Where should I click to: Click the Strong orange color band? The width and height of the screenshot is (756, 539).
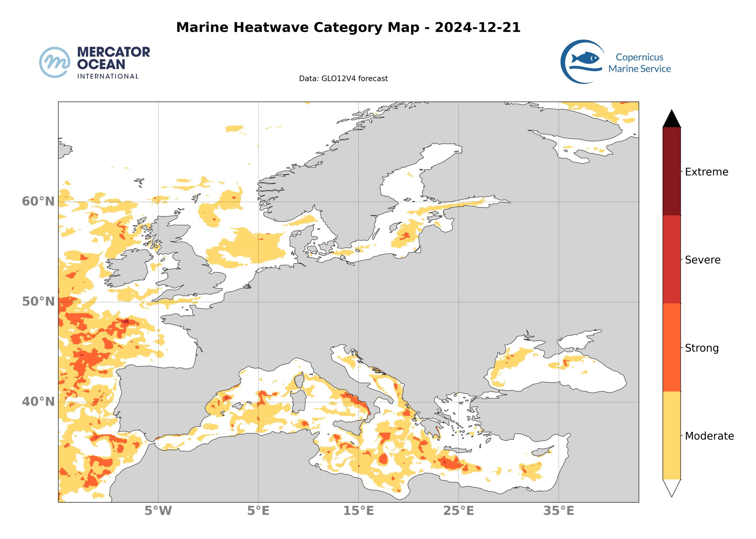pyautogui.click(x=671, y=347)
